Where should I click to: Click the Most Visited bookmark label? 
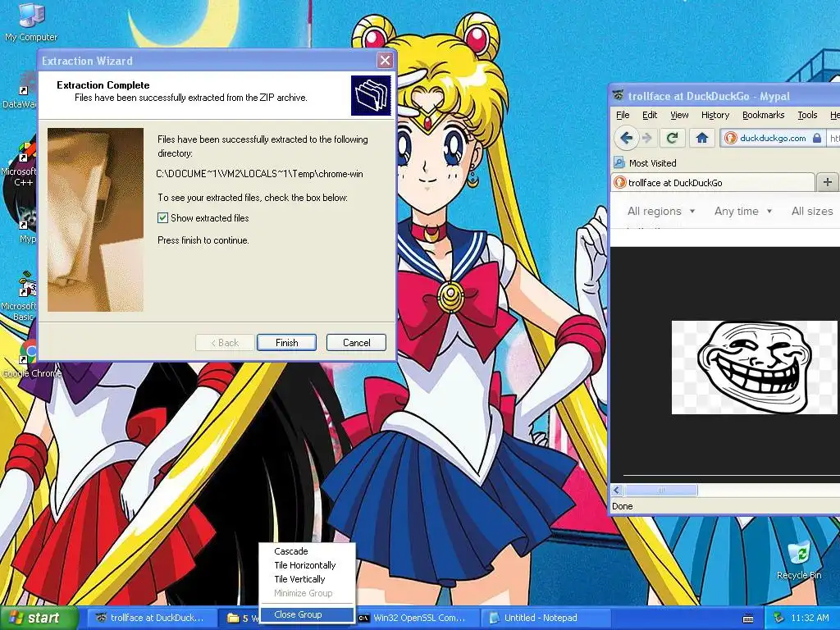click(x=652, y=163)
